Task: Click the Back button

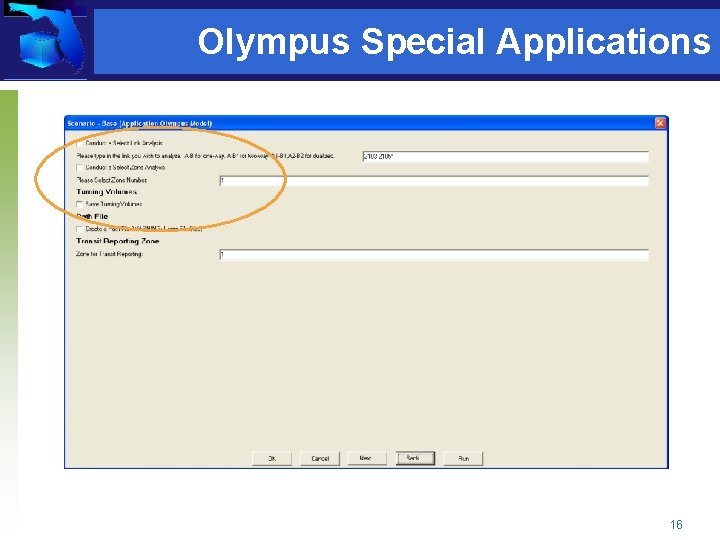Action: tap(415, 458)
